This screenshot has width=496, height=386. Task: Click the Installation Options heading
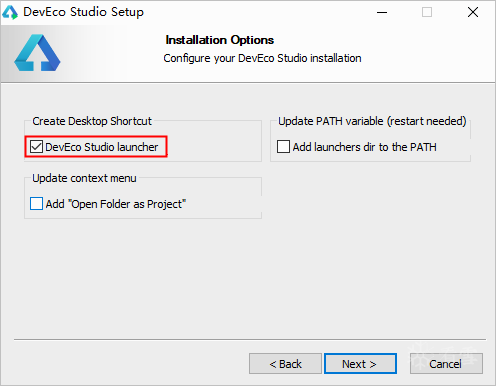(x=220, y=40)
